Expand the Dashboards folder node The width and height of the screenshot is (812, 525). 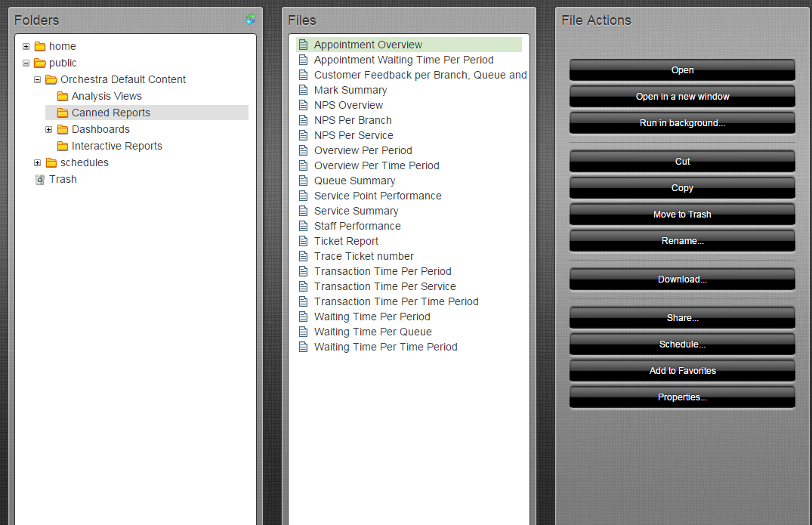[x=49, y=130]
